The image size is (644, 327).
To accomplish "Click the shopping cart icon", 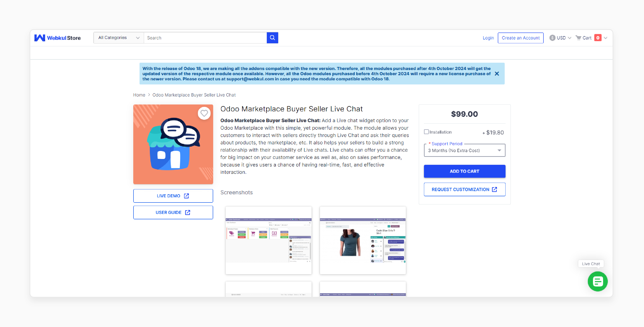I will (578, 38).
